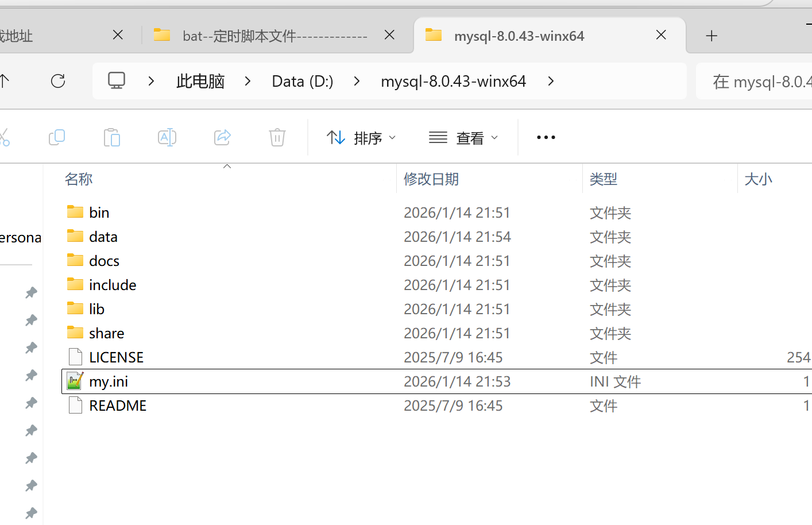Click the LICENSE size value 254
Image resolution: width=812 pixels, height=525 pixels.
(799, 357)
